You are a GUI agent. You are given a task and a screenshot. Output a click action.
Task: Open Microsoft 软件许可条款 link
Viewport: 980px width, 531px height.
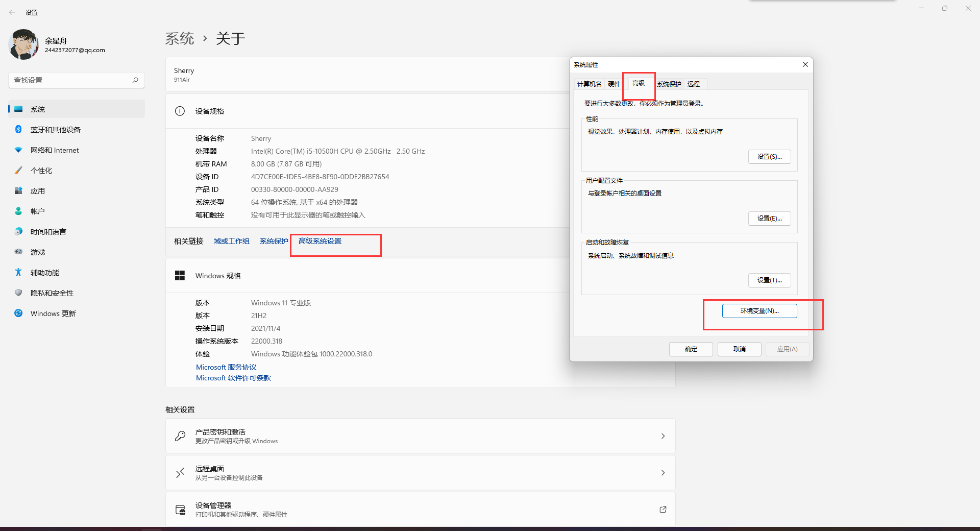click(233, 378)
